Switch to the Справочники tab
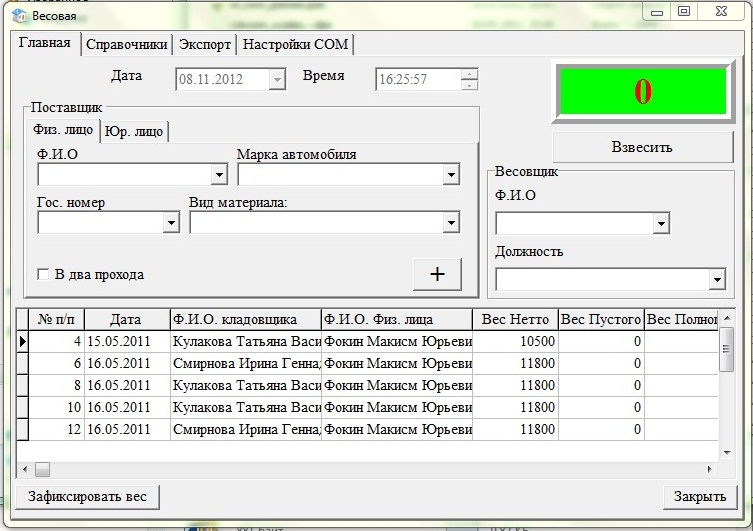753x531 pixels. point(126,45)
